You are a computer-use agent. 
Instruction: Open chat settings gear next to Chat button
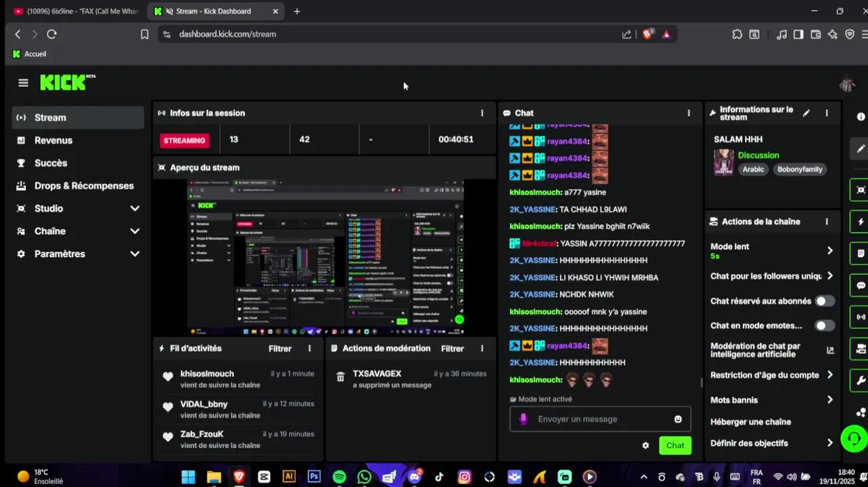[x=645, y=445]
